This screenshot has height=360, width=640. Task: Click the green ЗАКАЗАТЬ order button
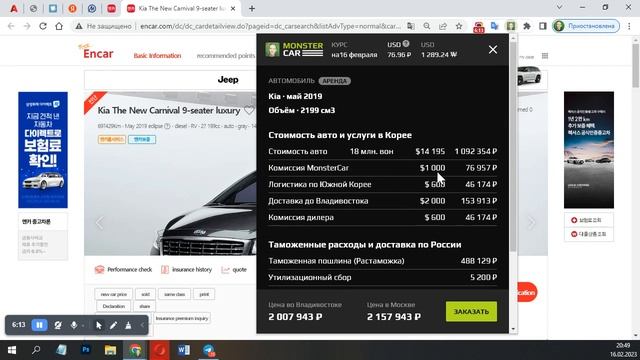click(x=471, y=311)
